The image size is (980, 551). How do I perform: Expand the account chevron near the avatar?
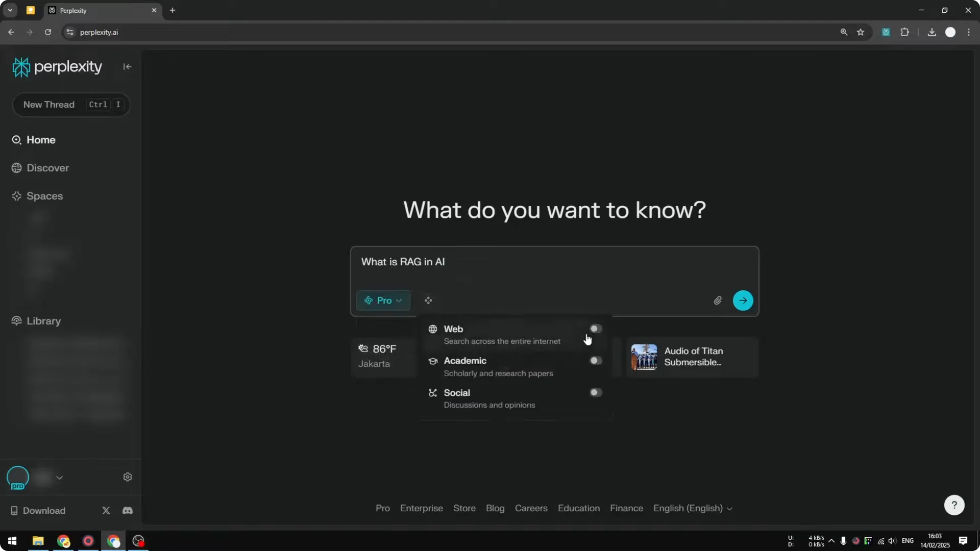[60, 477]
